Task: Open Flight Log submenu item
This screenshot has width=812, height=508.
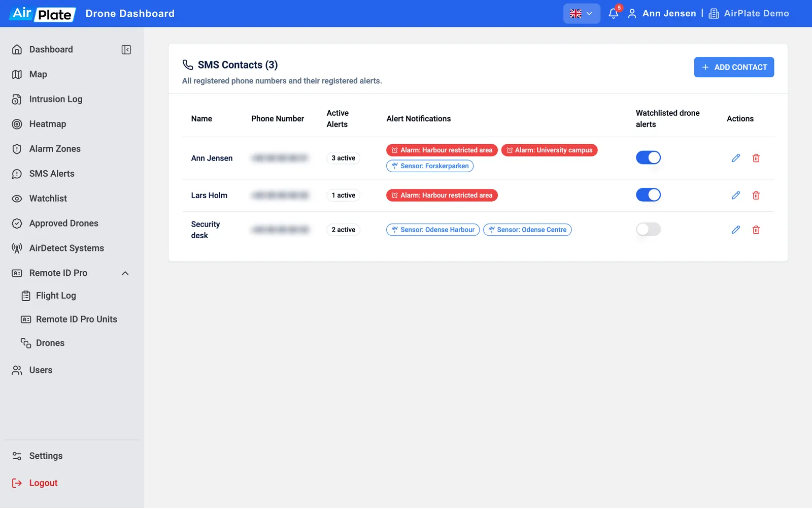Action: [56, 296]
